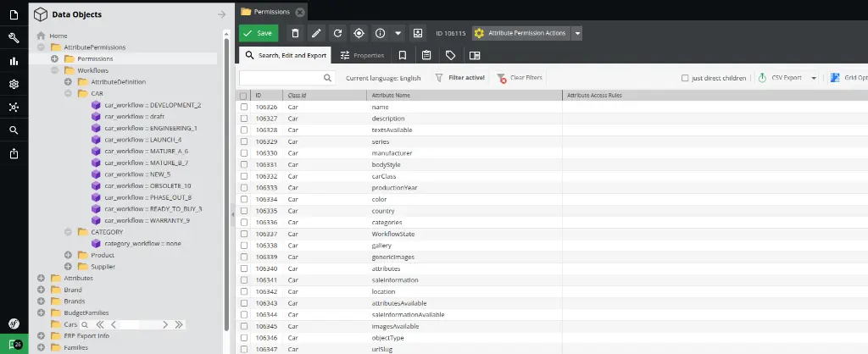
Task: Sort by the Attribute Name column header
Action: pyautogui.click(x=464, y=96)
